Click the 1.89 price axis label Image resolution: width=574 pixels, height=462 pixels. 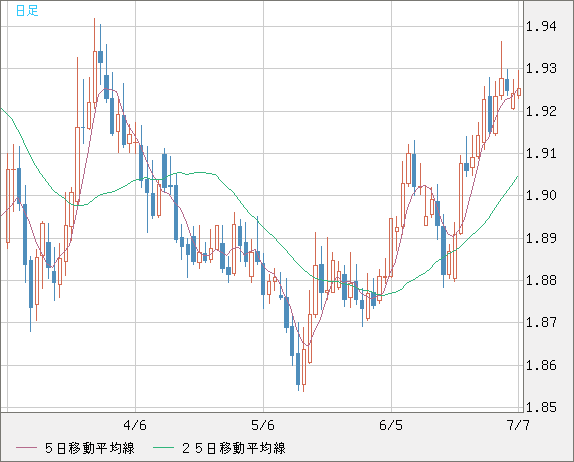(x=541, y=238)
